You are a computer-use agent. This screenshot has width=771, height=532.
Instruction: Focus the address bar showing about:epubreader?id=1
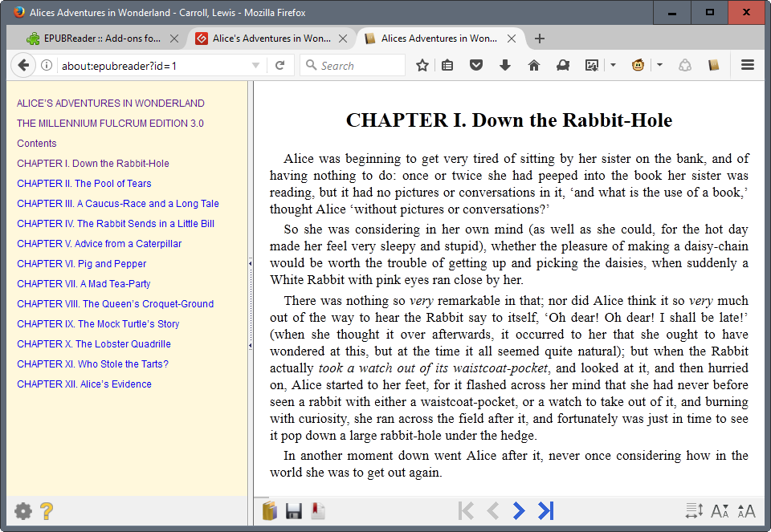pyautogui.click(x=154, y=66)
